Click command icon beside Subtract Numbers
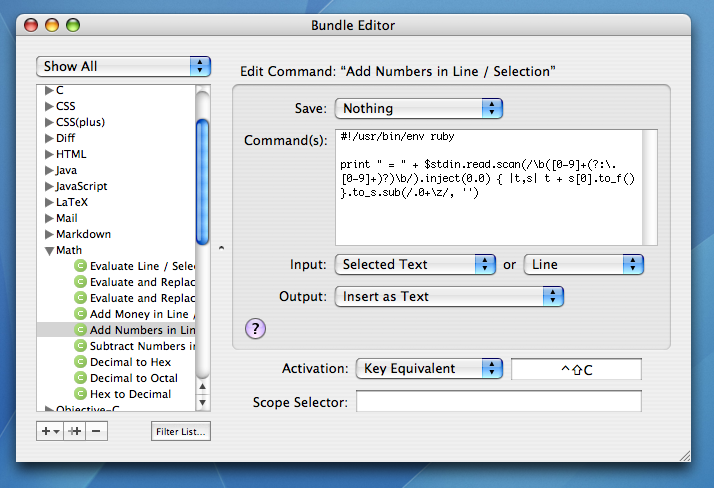This screenshot has width=714, height=488. pos(80,346)
